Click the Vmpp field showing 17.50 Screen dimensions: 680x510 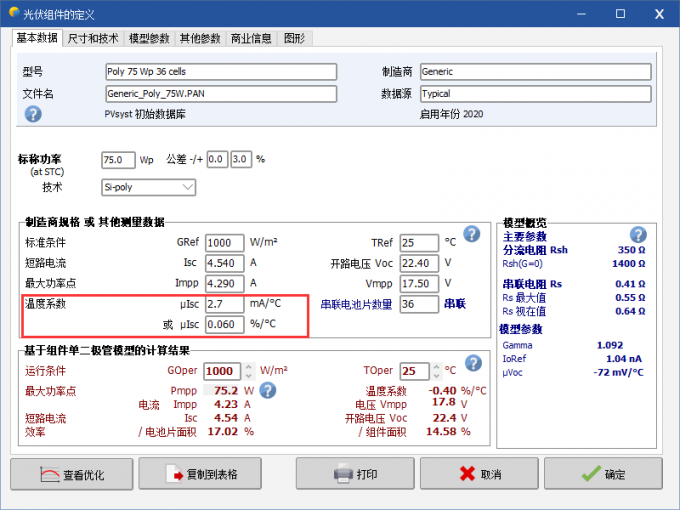[x=419, y=283]
